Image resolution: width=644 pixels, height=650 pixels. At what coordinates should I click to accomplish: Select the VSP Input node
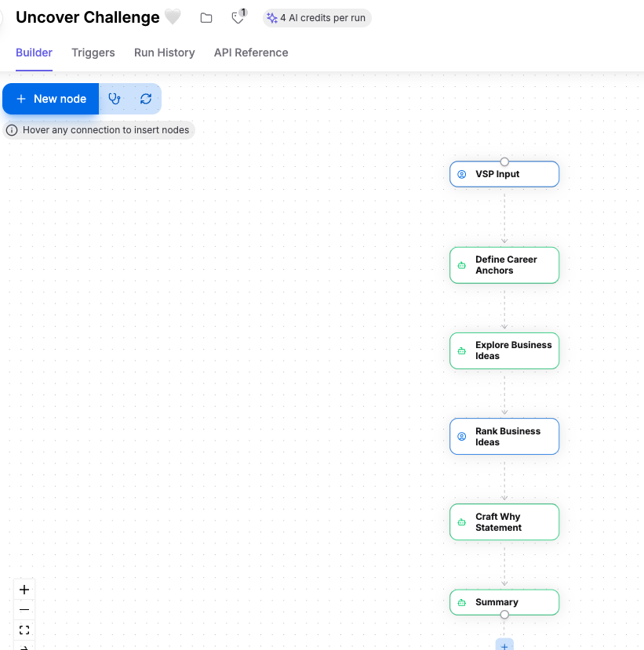(504, 174)
